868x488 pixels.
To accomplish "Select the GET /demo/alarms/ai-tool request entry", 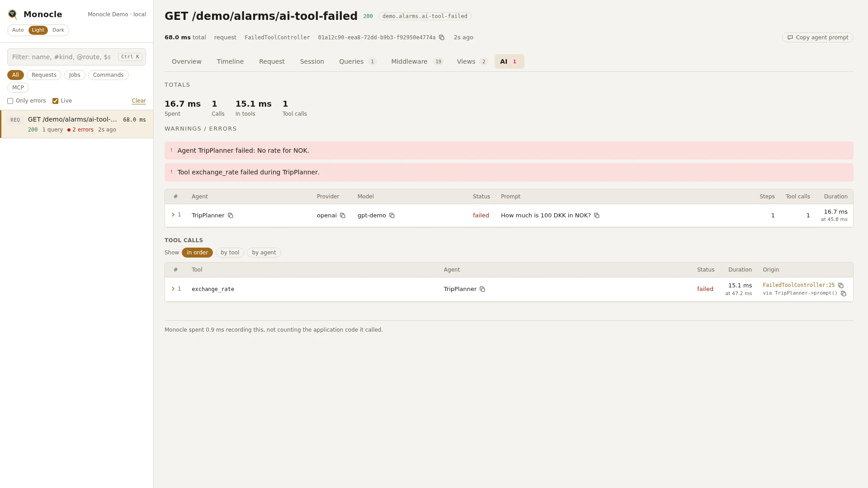I will (77, 124).
